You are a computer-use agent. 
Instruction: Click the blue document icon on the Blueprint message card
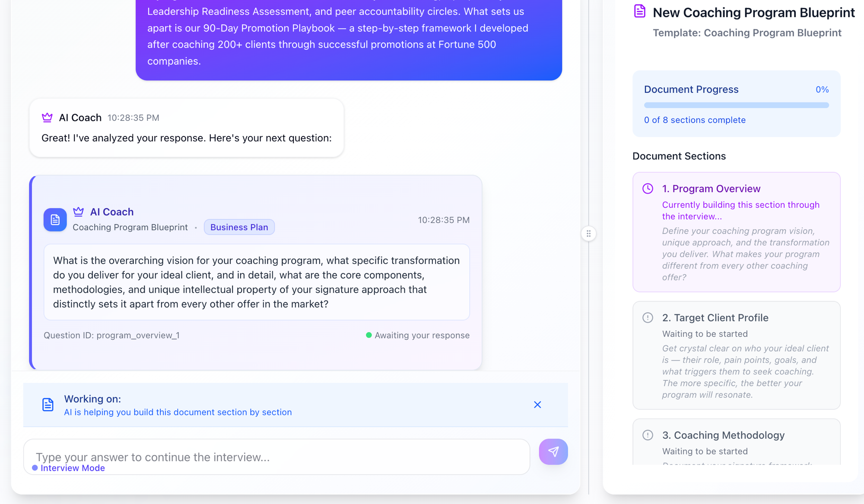[55, 220]
